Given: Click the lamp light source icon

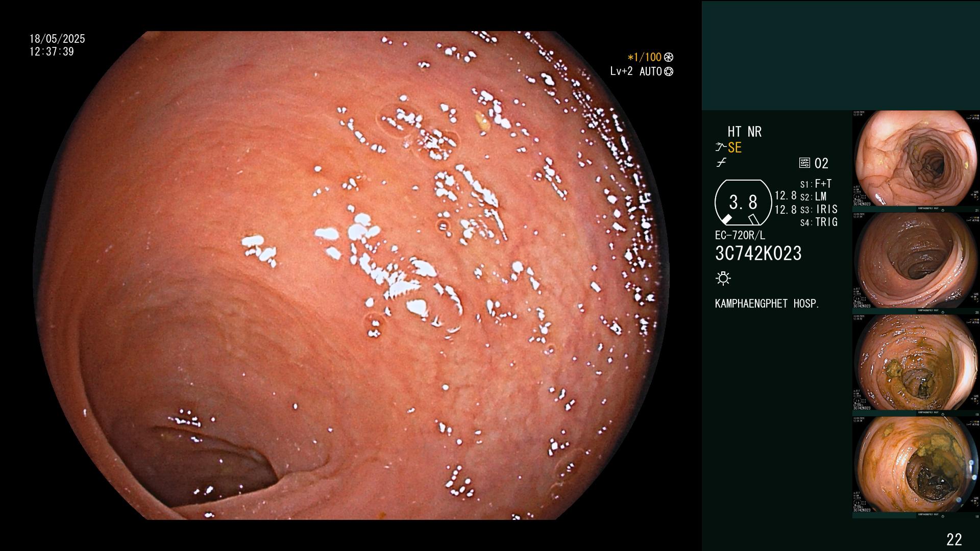Looking at the screenshot, I should (723, 278).
